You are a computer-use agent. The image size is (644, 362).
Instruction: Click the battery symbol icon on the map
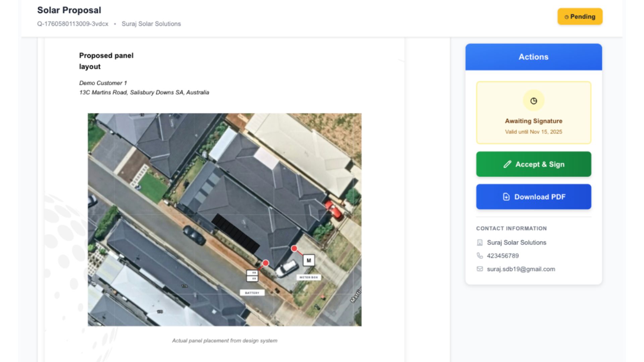[x=252, y=276]
